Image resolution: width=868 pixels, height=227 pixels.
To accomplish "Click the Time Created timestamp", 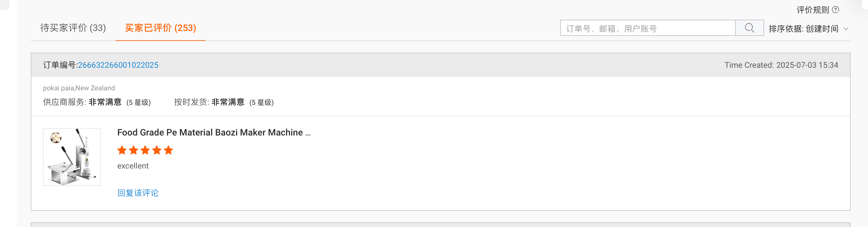I will [x=781, y=65].
